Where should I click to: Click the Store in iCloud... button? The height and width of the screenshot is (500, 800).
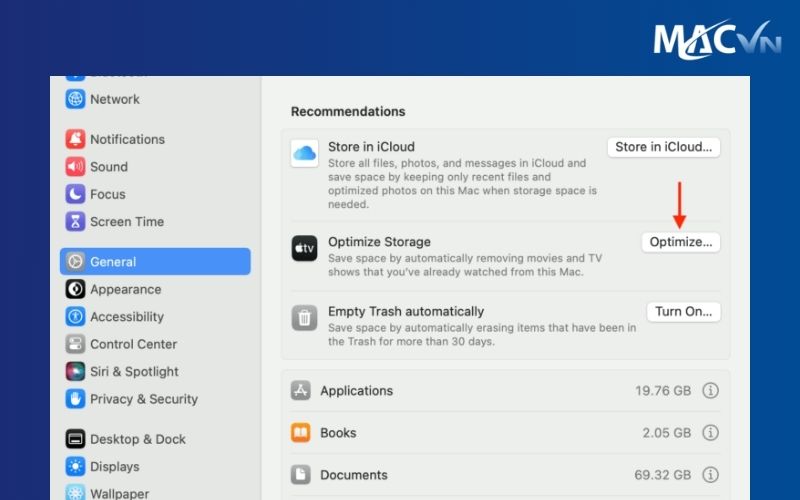663,147
